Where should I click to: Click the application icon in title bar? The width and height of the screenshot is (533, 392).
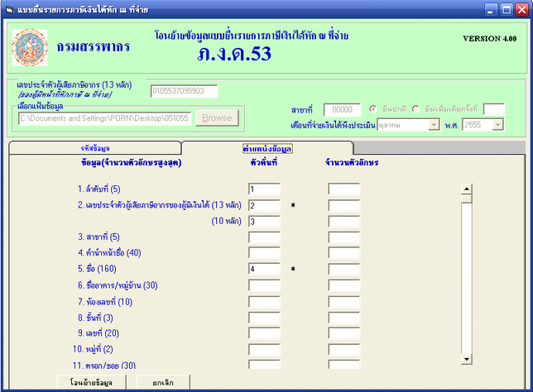[8, 9]
